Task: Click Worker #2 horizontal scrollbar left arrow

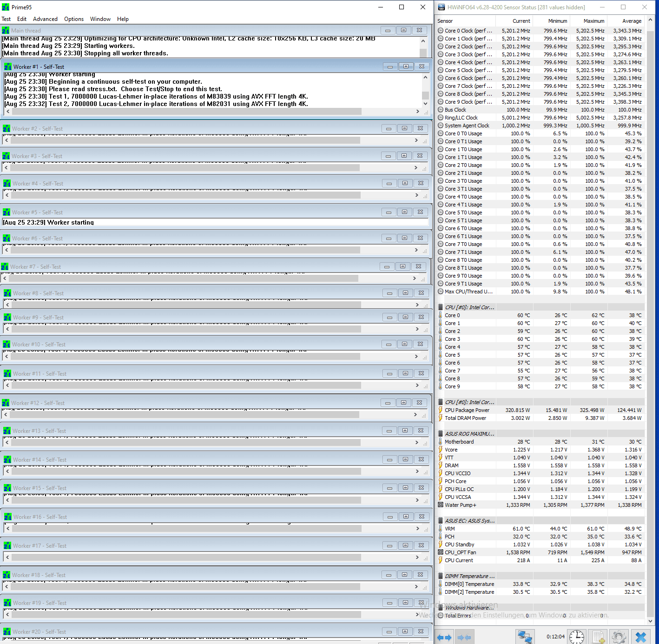Action: click(6, 140)
